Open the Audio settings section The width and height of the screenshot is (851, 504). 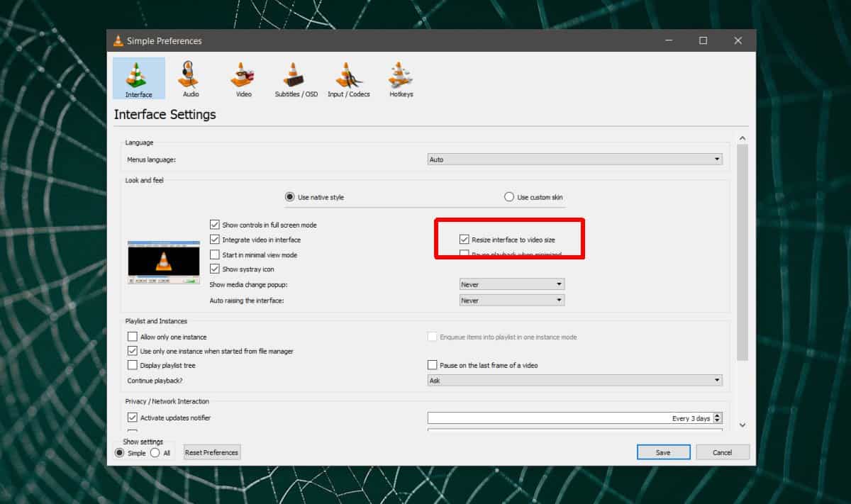point(189,78)
